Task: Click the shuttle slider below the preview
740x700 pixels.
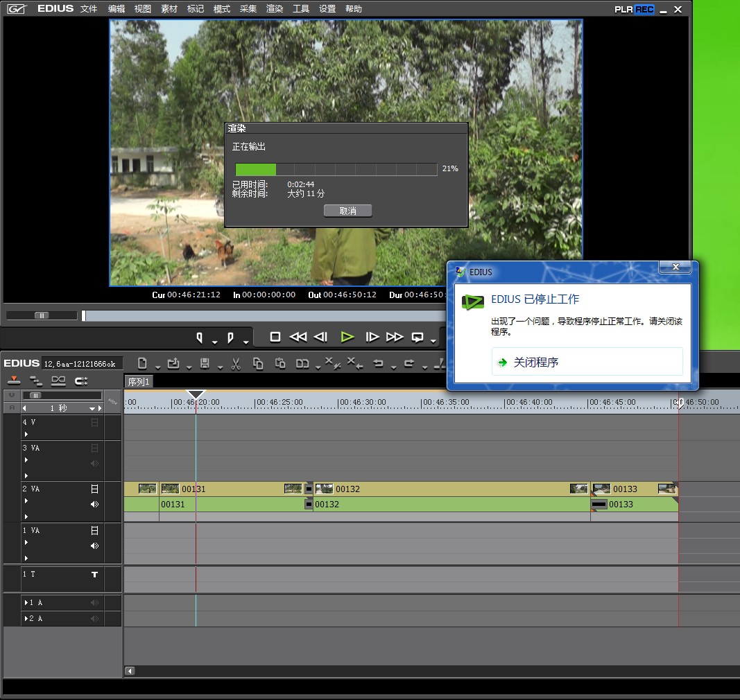Action: (42, 315)
